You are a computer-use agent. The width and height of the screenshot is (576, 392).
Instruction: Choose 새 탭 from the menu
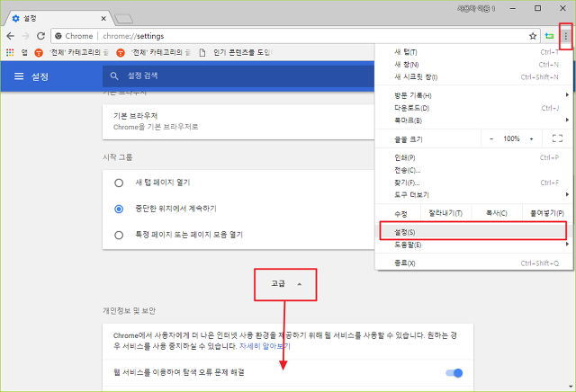474,52
